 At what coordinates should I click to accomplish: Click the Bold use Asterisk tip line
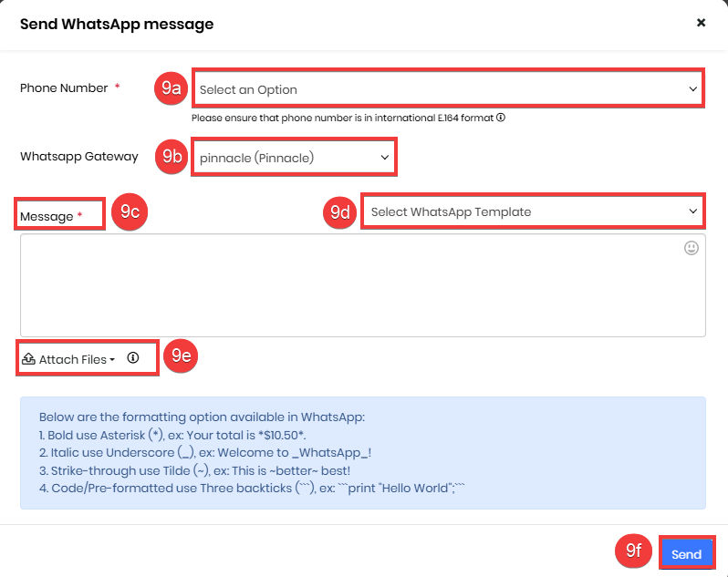(x=172, y=435)
